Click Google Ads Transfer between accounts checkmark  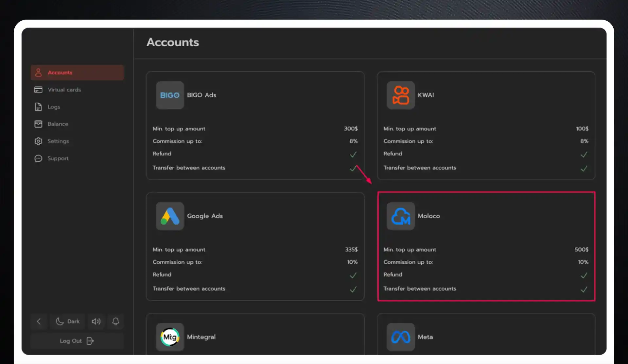pos(353,290)
